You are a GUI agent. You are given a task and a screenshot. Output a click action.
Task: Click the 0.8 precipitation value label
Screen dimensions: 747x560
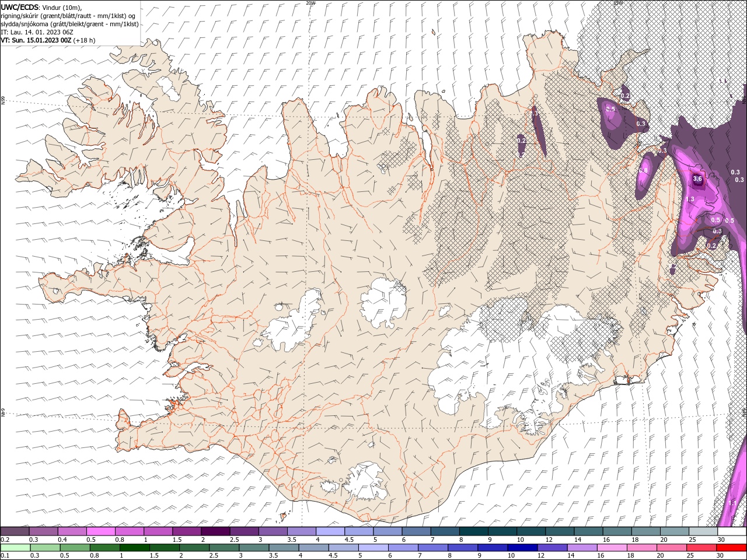[644, 170]
